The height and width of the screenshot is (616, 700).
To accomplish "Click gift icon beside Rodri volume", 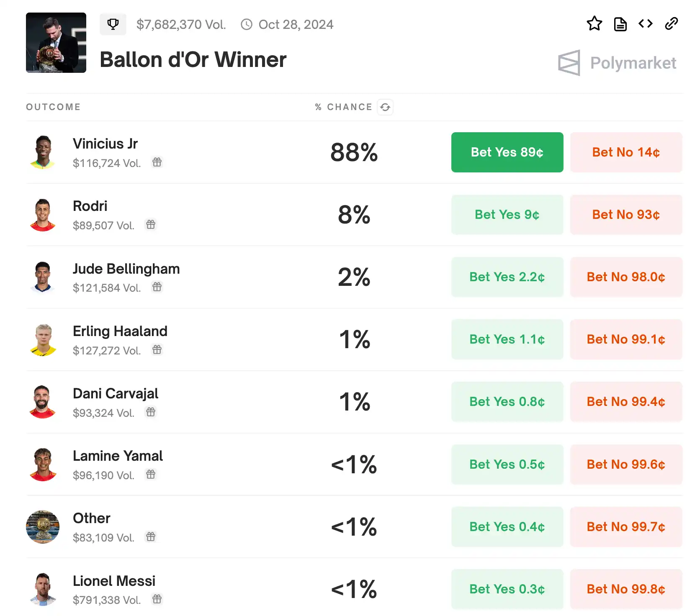I will pos(151,225).
